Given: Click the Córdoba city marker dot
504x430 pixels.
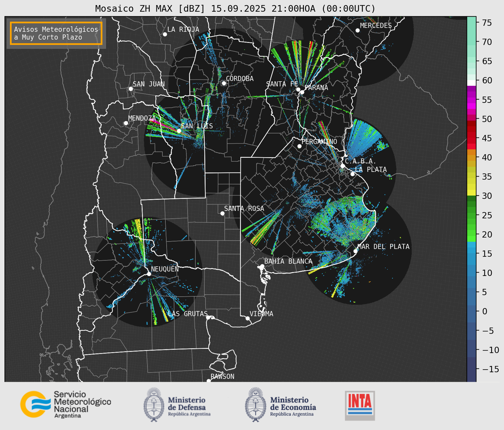Looking at the screenshot, I should click(224, 83).
